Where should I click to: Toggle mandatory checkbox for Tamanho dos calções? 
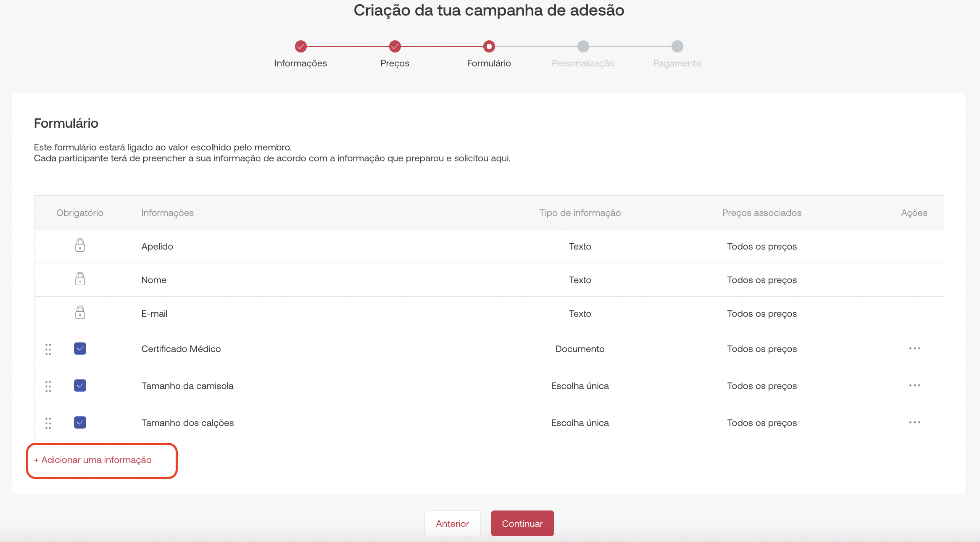[x=80, y=423]
